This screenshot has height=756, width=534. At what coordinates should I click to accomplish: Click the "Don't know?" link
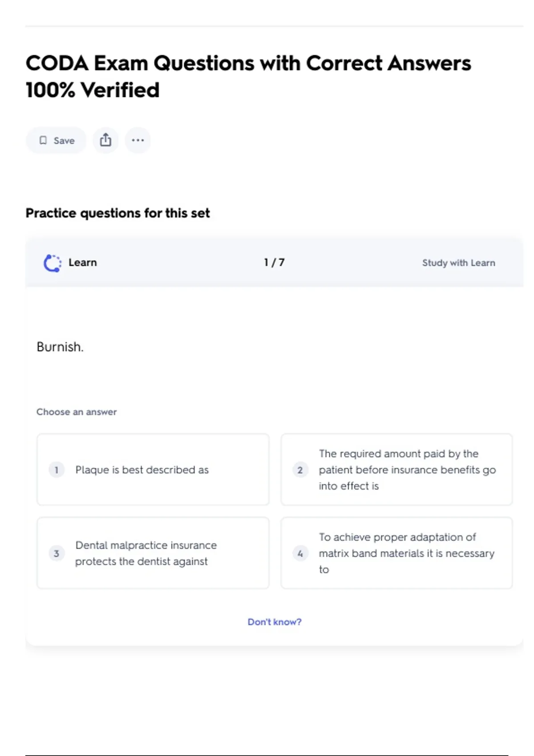click(x=274, y=622)
